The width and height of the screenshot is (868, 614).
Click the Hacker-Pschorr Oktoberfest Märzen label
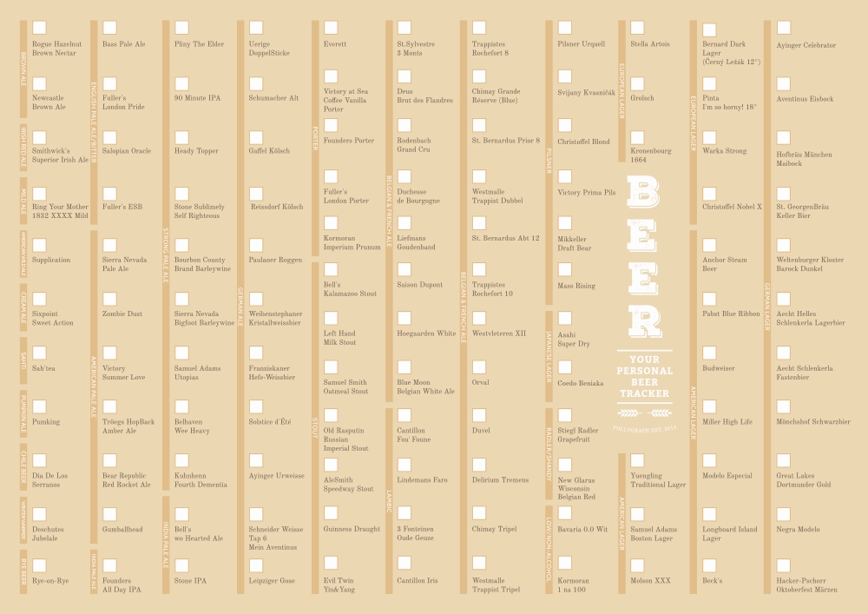806,585
